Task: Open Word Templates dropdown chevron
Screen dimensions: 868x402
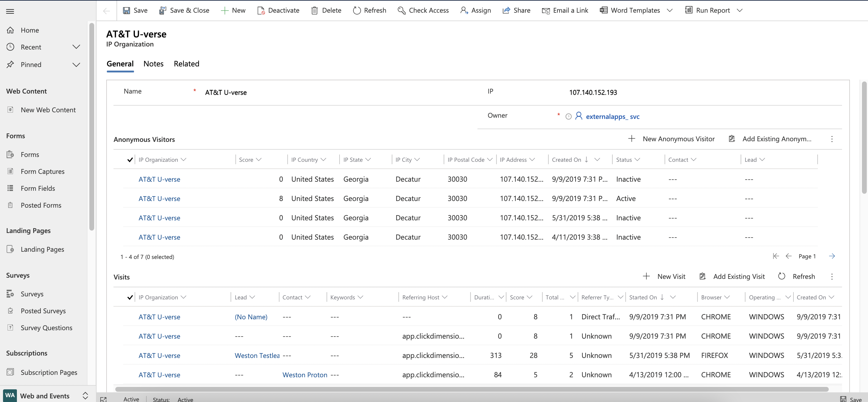Action: point(669,11)
